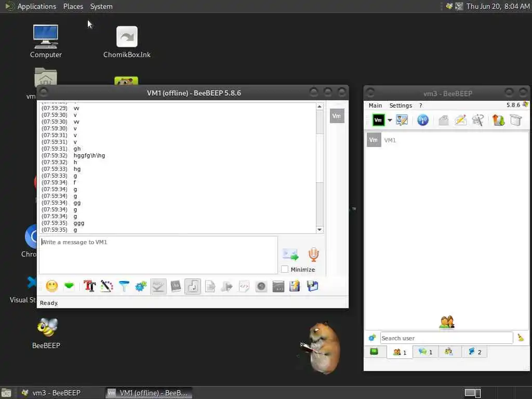532x399 pixels.
Task: Click the dark window screenshot icon
Action: pos(278,286)
